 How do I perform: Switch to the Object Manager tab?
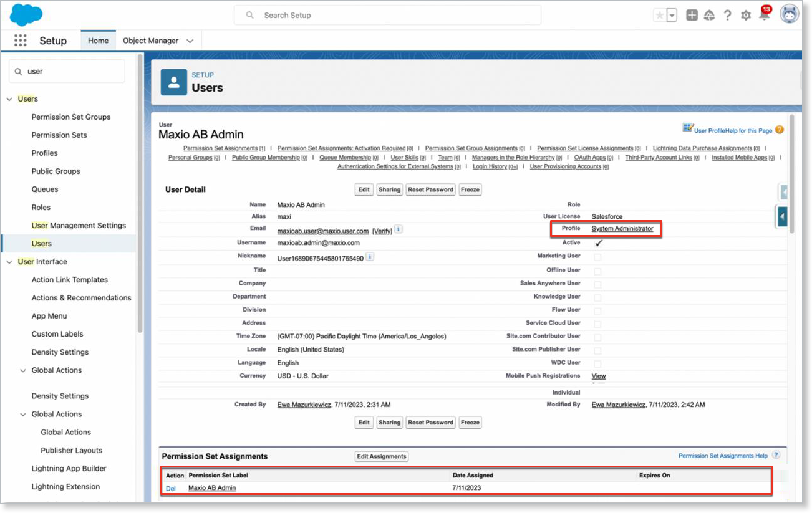point(150,41)
